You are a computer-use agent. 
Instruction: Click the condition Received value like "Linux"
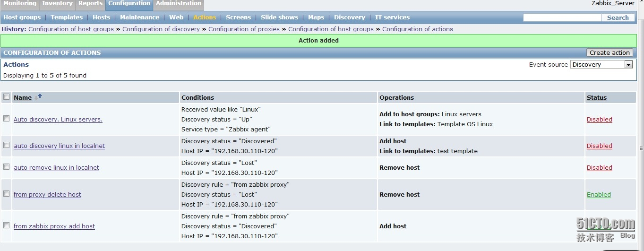221,110
